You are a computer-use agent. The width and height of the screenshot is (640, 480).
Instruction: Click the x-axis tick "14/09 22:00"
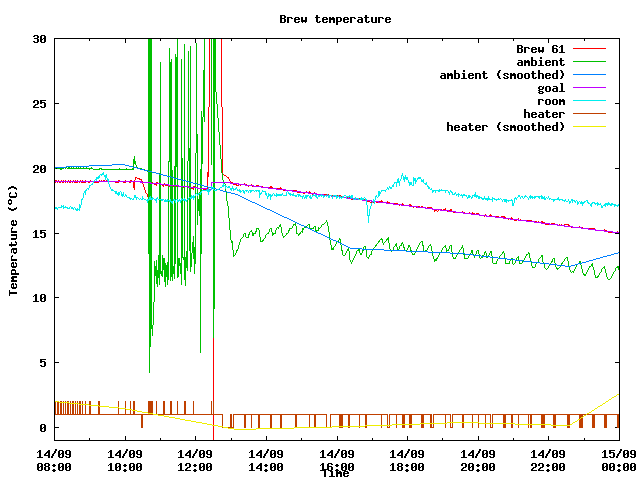[548, 460]
